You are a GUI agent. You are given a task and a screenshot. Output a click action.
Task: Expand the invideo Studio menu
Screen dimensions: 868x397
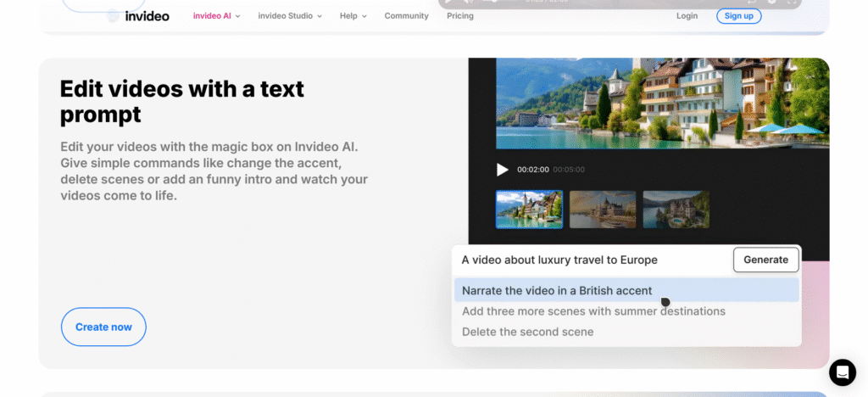coord(290,16)
